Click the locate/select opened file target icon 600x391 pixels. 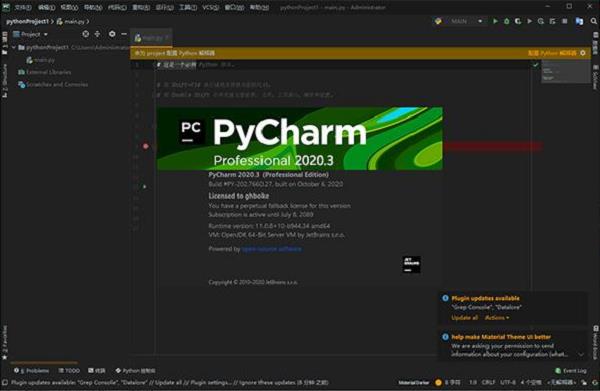coord(86,34)
